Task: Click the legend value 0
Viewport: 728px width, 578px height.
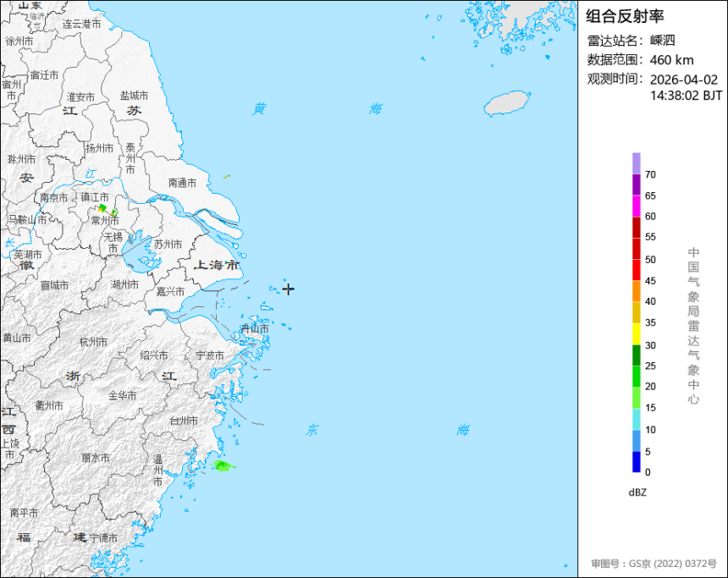Action: click(648, 472)
